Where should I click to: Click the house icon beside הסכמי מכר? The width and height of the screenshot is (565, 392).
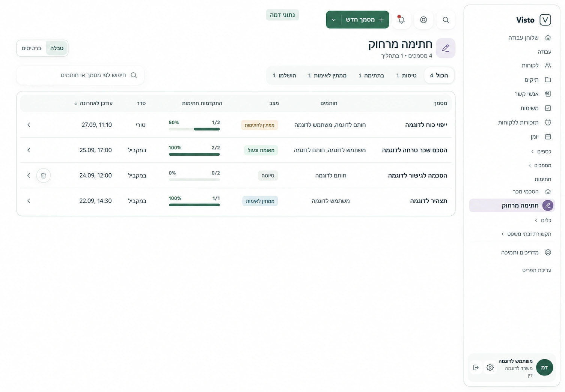pos(548,191)
